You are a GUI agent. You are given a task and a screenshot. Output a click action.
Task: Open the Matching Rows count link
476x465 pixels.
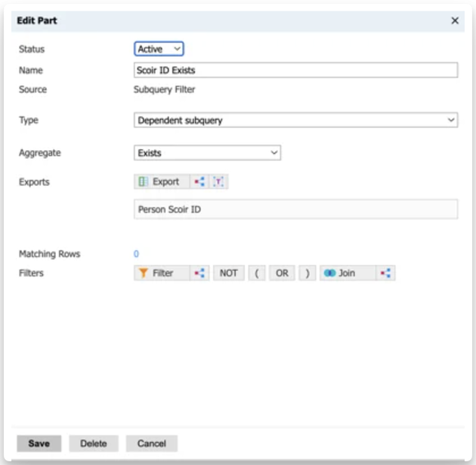click(x=136, y=254)
